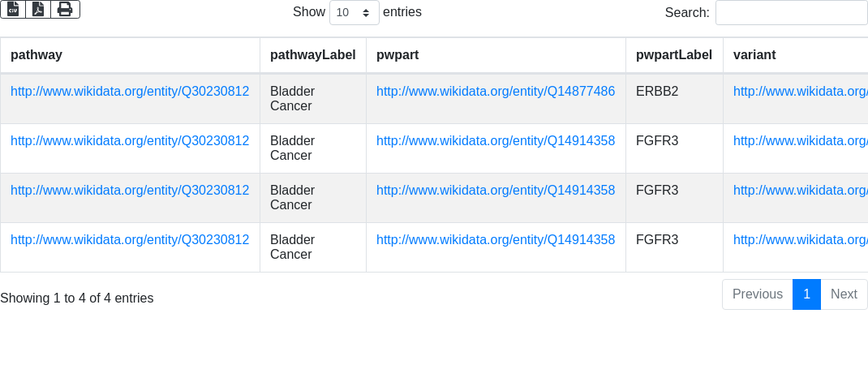Sort by the pathway column header
The width and height of the screenshot is (868, 365).
tap(130, 55)
